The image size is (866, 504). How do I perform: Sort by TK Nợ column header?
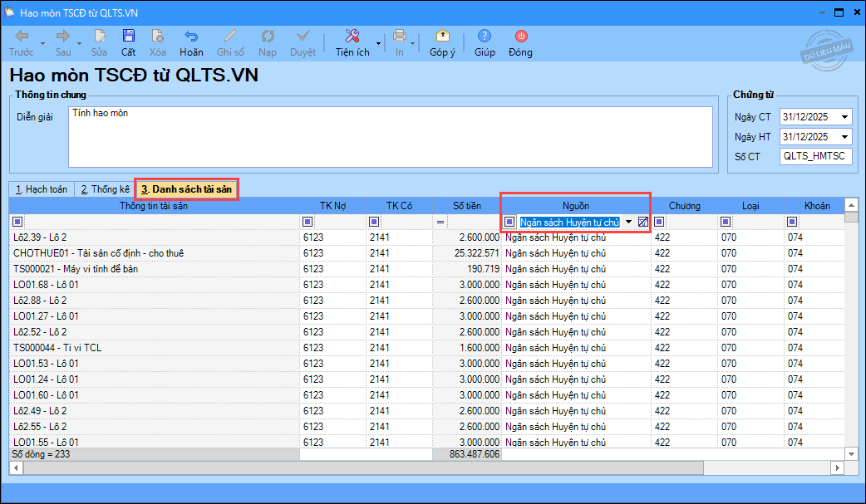click(332, 206)
